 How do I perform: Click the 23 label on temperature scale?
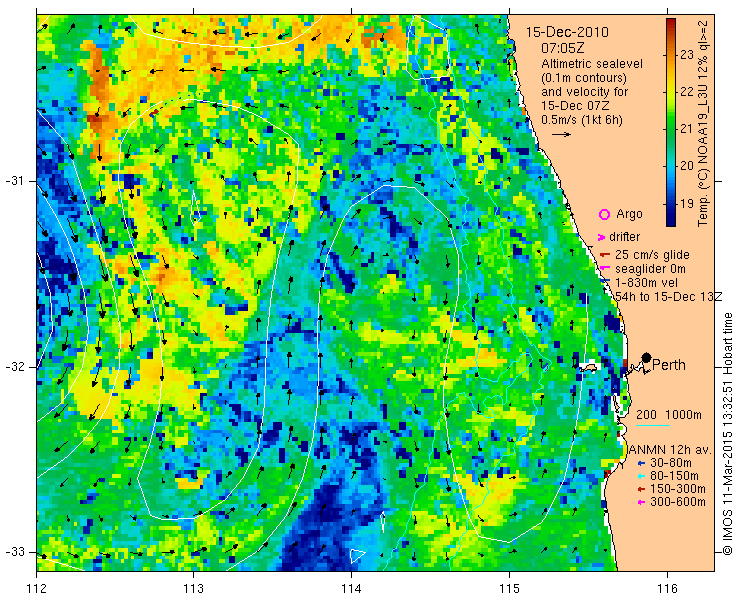coord(687,55)
